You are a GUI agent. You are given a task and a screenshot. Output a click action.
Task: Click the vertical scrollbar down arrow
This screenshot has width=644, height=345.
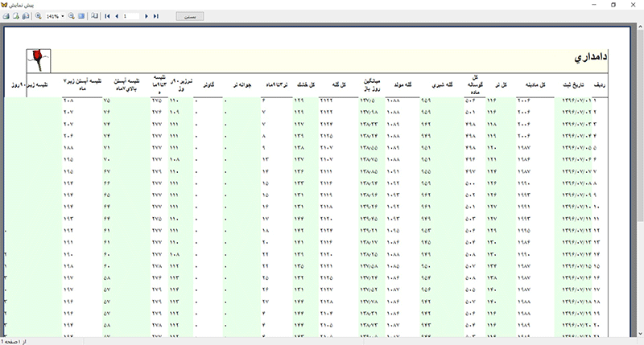(x=640, y=334)
